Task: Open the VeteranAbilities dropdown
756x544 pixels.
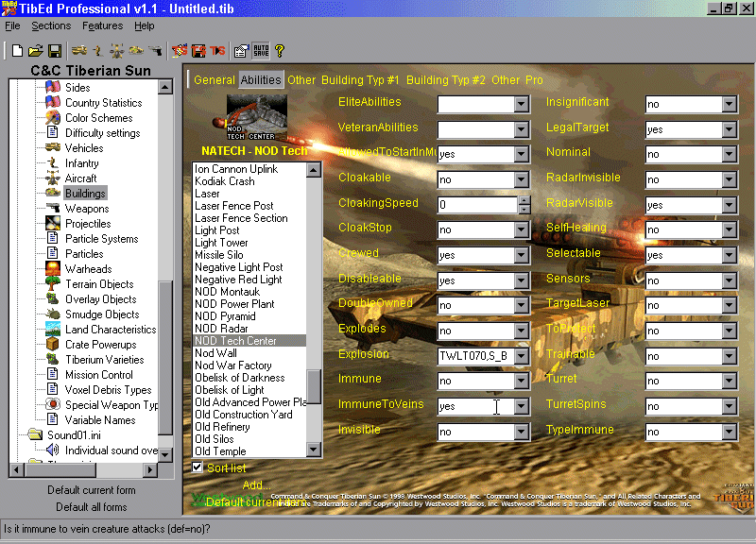Action: click(522, 129)
